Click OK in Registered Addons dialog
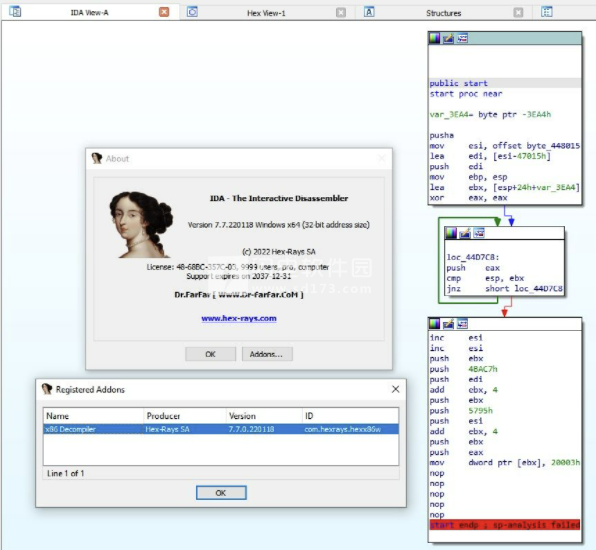The height and width of the screenshot is (550, 596). (221, 493)
